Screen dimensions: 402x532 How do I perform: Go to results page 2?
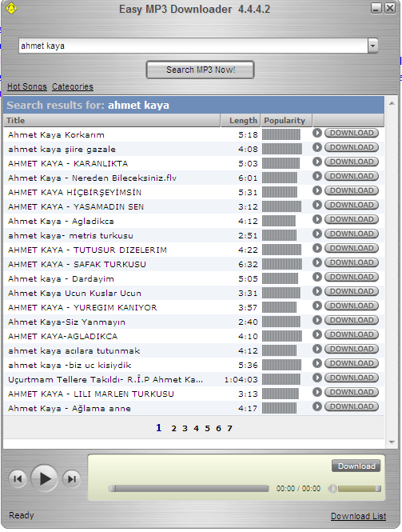coord(174,429)
